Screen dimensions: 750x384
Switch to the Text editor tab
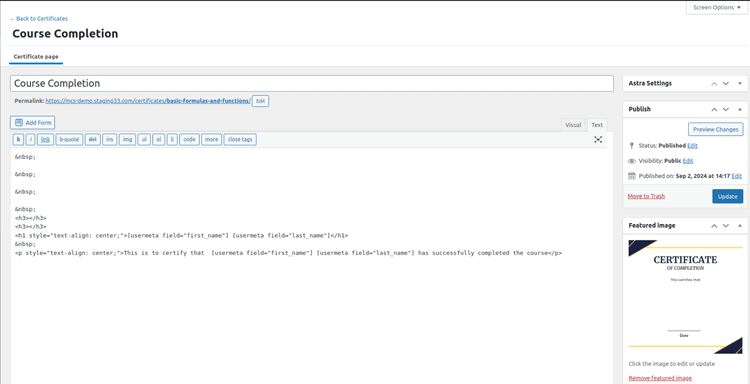pyautogui.click(x=597, y=125)
